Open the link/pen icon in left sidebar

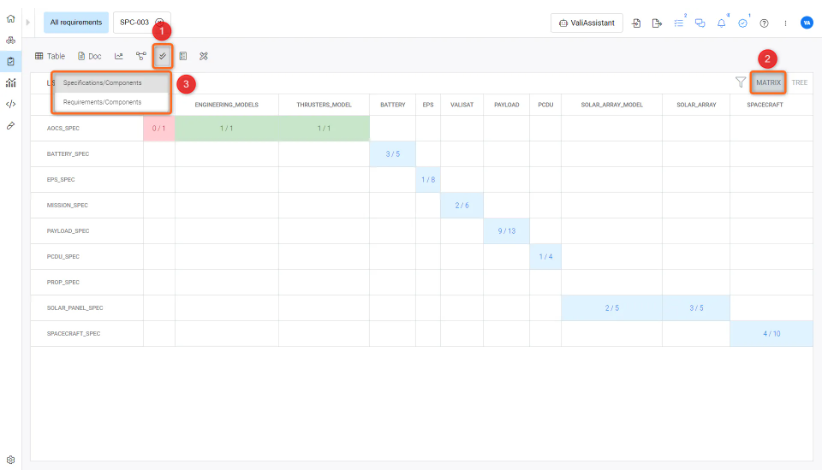click(x=11, y=125)
